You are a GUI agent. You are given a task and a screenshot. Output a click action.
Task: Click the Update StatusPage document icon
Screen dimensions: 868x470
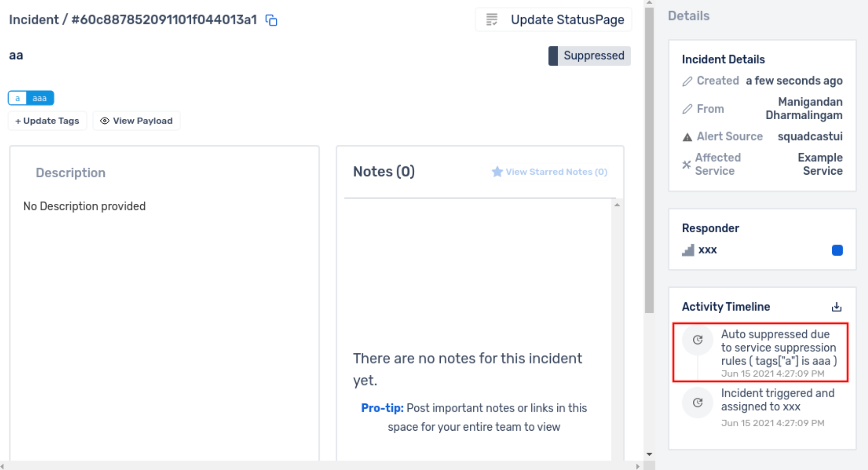click(492, 20)
